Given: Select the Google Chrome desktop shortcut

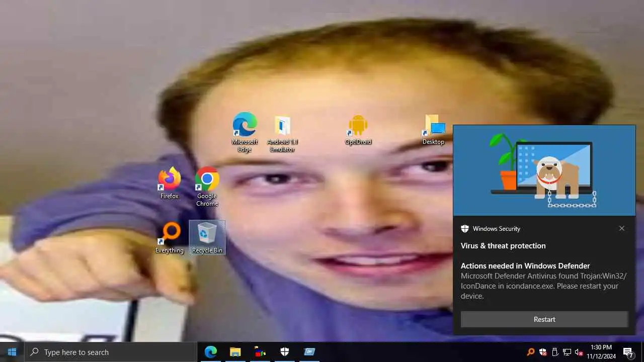Looking at the screenshot, I should click(207, 187).
